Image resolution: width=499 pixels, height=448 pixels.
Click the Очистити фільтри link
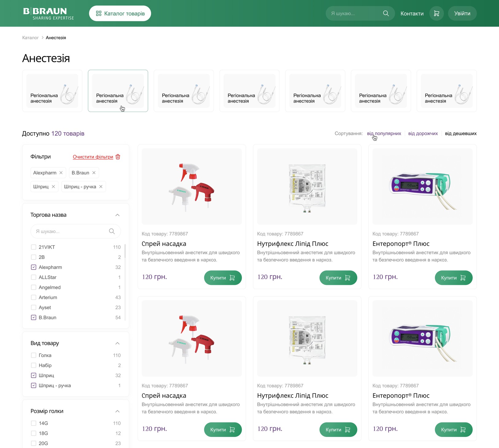93,157
